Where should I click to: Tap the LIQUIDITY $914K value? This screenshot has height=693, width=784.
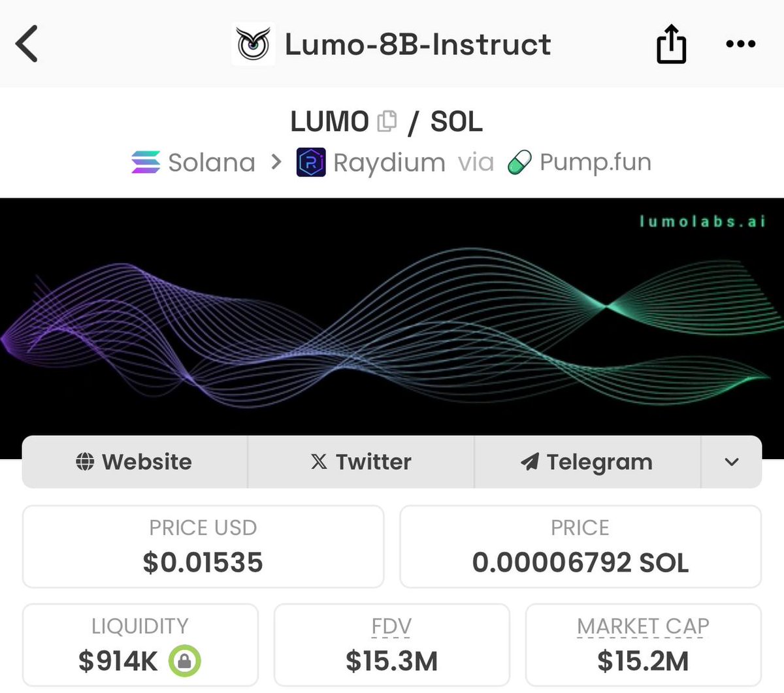[x=118, y=661]
